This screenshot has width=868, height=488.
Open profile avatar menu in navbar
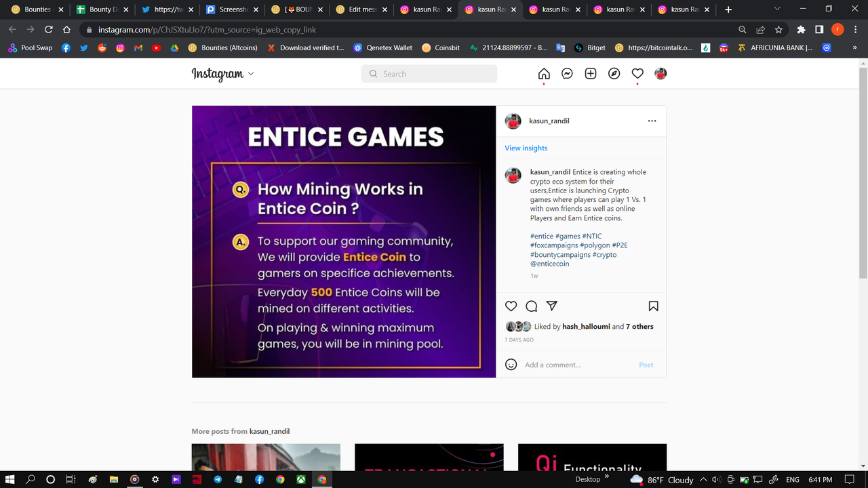(660, 74)
